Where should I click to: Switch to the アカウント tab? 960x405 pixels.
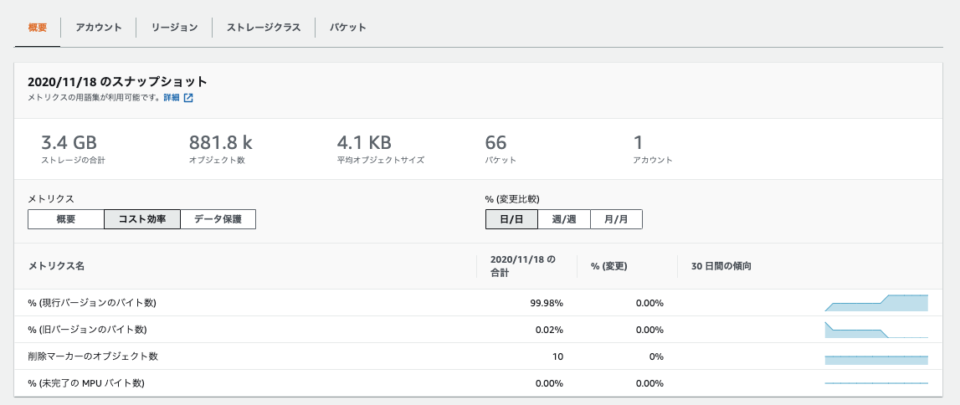(x=99, y=28)
